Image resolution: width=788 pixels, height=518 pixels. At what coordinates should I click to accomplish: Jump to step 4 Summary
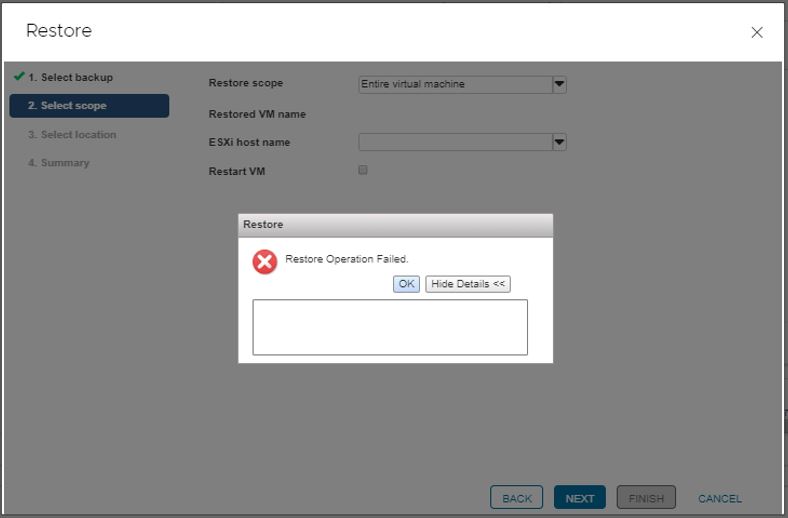(58, 163)
